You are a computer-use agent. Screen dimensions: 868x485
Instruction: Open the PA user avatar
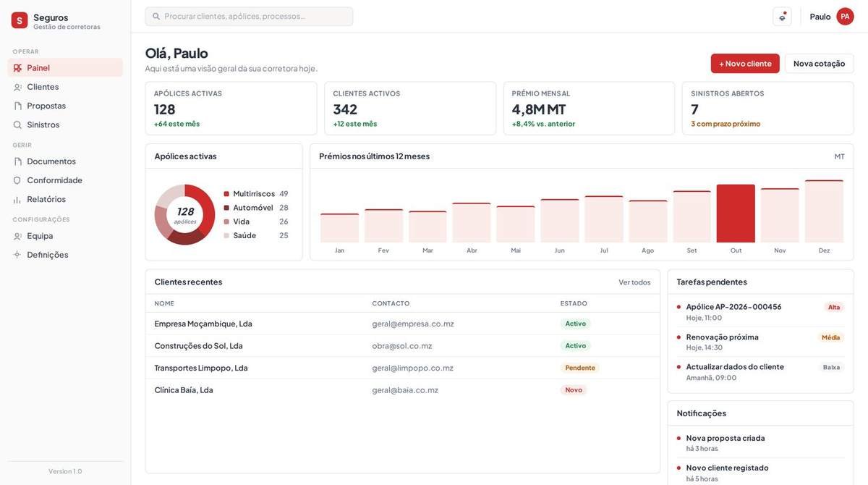(845, 17)
